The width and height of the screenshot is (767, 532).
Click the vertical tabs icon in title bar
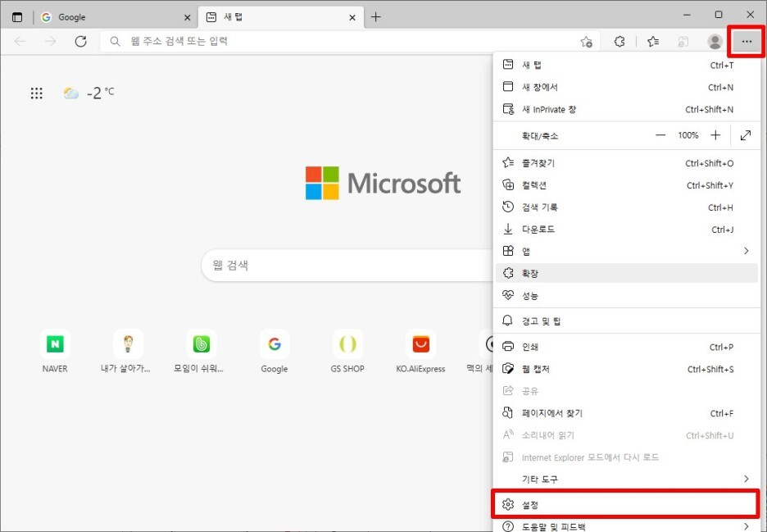17,17
